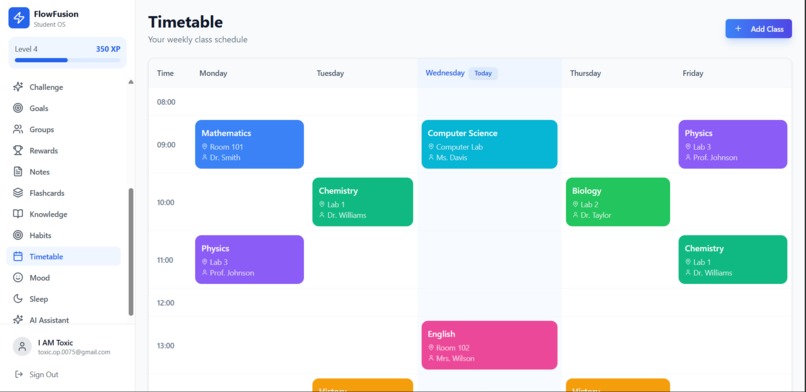
Task: Open the Notes section
Action: [x=63, y=172]
